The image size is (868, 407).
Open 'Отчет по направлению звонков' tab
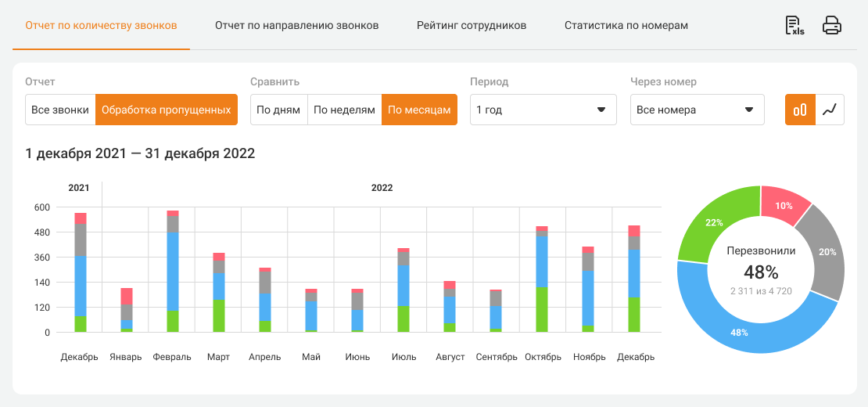[x=296, y=26]
